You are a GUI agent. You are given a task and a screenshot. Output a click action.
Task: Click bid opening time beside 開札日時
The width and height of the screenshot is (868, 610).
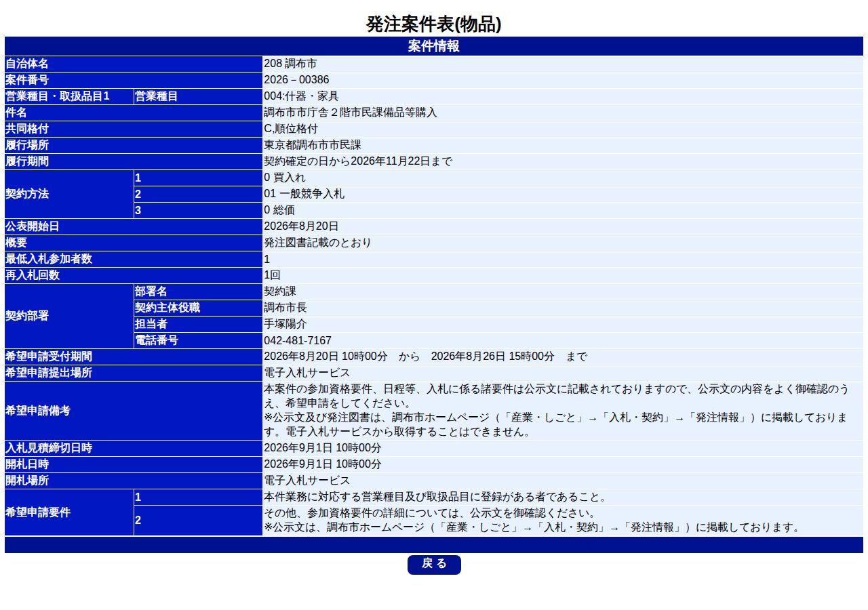click(323, 464)
